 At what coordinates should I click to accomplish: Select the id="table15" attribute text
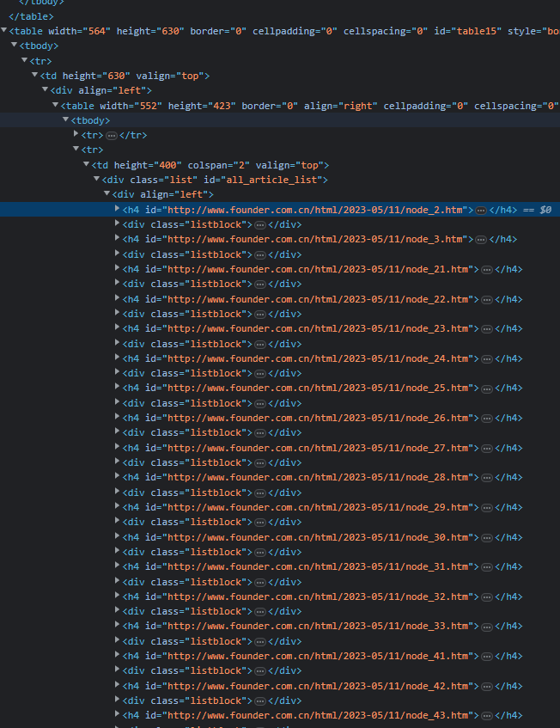tap(468, 31)
